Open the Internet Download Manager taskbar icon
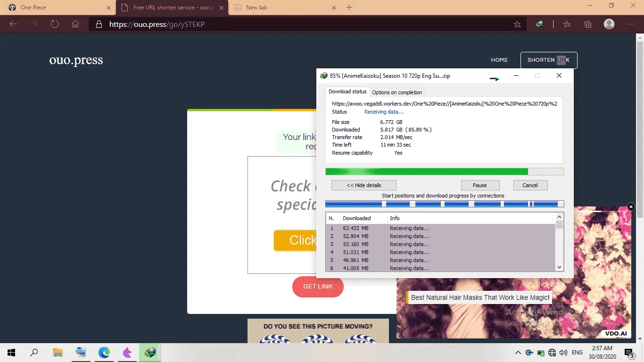644x362 pixels. click(150, 353)
